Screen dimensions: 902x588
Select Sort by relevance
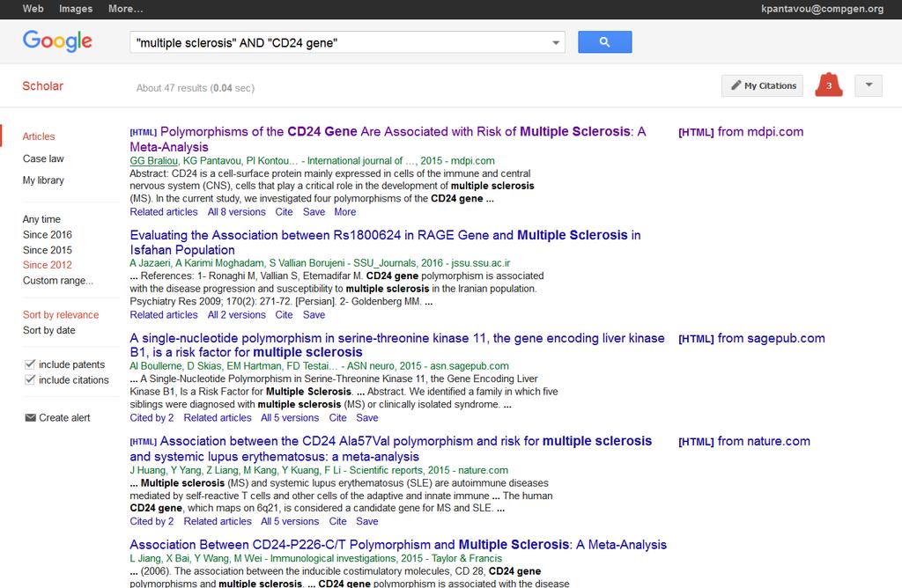(61, 314)
